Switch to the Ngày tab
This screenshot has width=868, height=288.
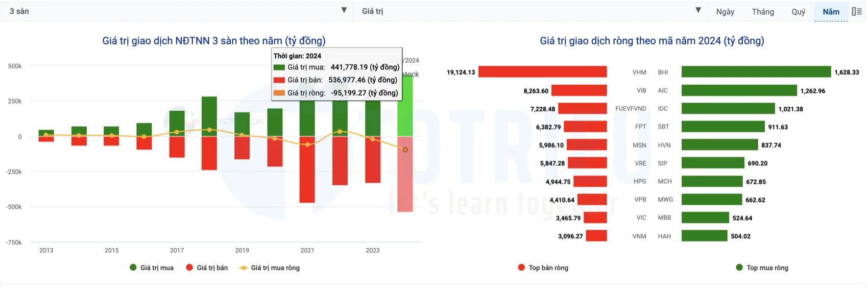[x=725, y=12]
